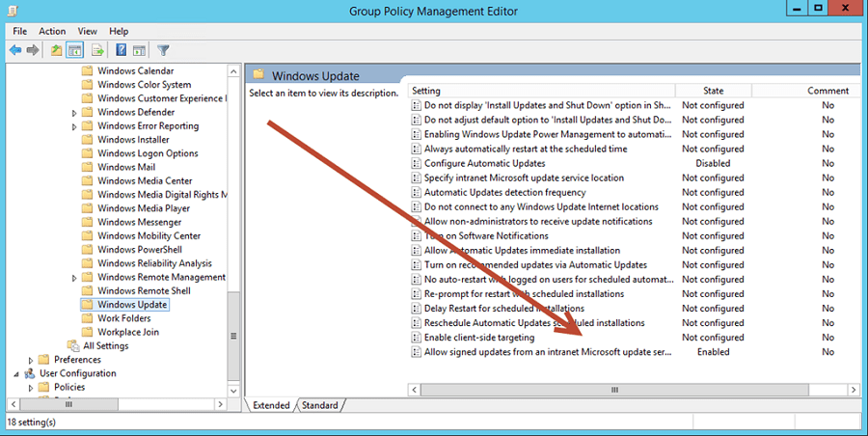Open Help using the question mark icon
The height and width of the screenshot is (436, 868).
(122, 50)
